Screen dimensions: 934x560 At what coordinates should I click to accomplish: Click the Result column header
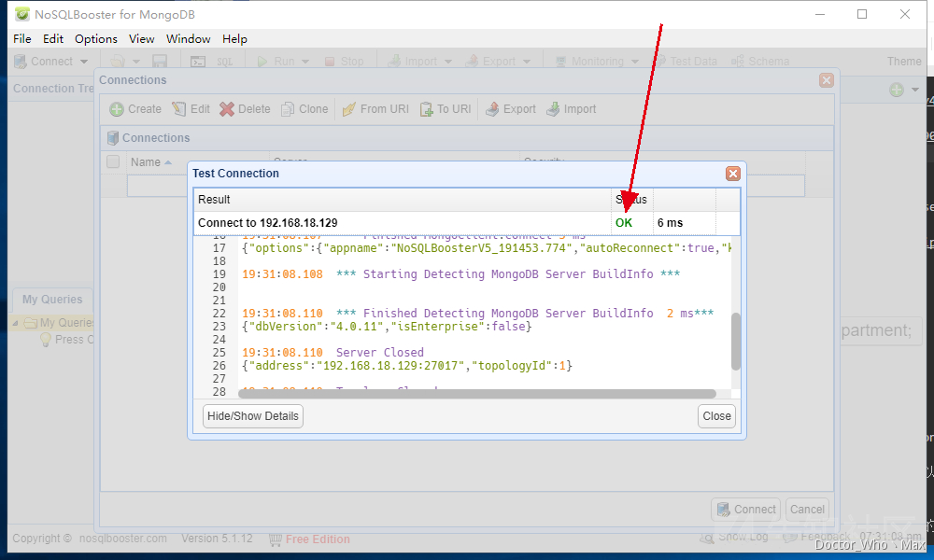coord(403,200)
